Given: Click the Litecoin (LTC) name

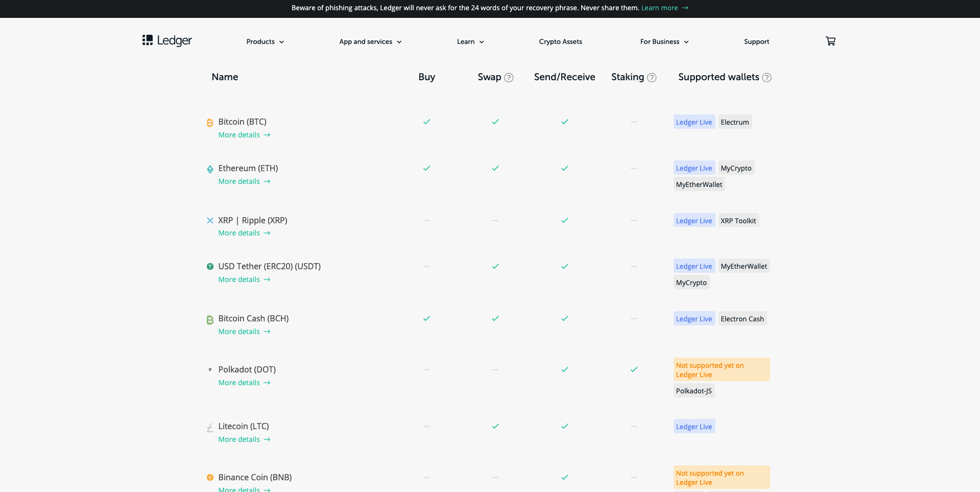Looking at the screenshot, I should (x=244, y=426).
